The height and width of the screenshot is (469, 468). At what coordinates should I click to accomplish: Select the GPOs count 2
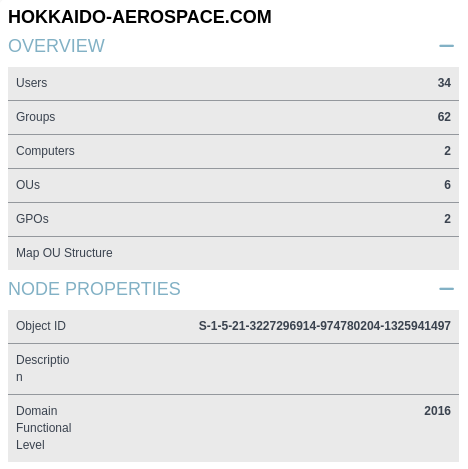(447, 219)
